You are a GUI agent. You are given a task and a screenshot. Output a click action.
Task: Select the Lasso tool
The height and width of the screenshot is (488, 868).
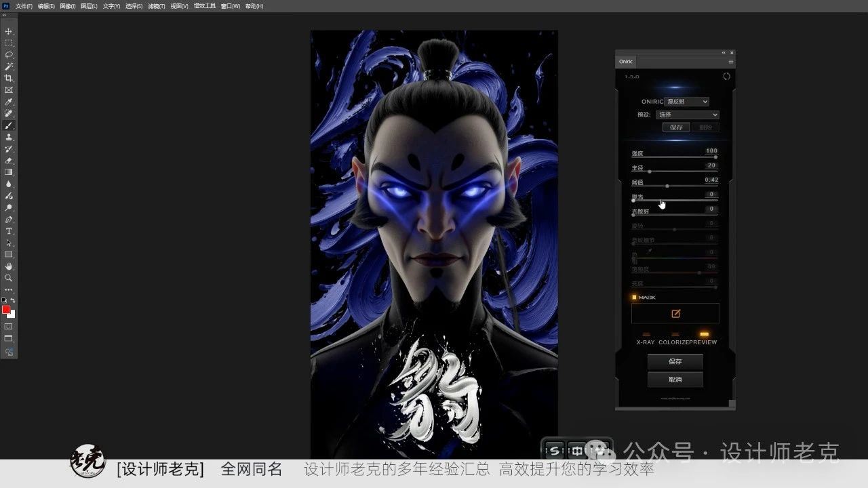(9, 55)
